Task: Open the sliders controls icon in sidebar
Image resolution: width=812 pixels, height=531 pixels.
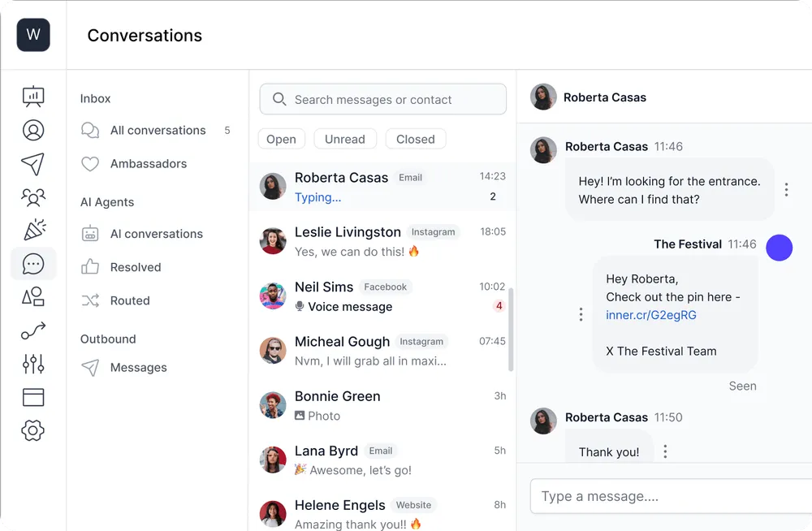Action: 33,364
